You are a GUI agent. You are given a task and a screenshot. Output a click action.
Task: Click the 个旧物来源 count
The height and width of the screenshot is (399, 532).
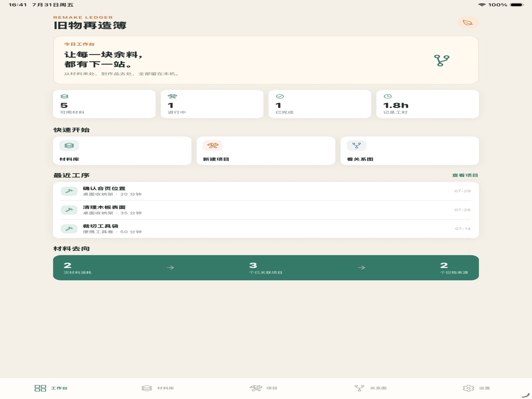point(444,265)
